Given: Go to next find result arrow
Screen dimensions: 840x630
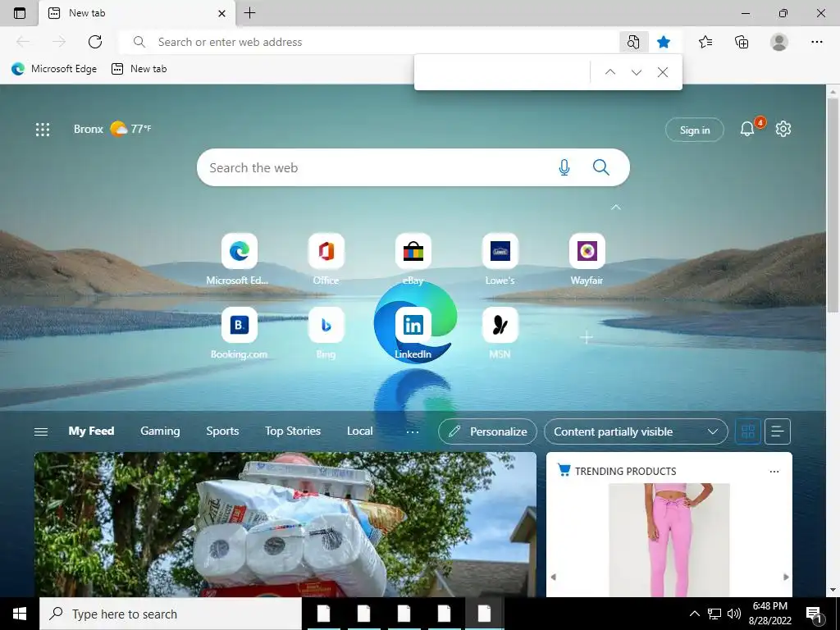Looking at the screenshot, I should pos(637,72).
